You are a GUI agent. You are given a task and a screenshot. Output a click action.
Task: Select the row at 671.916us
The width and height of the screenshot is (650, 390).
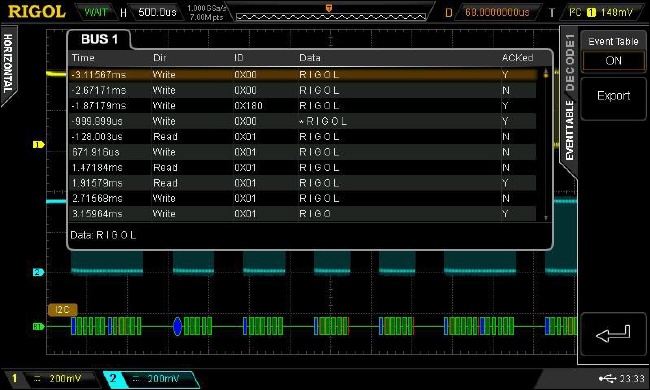click(303, 152)
